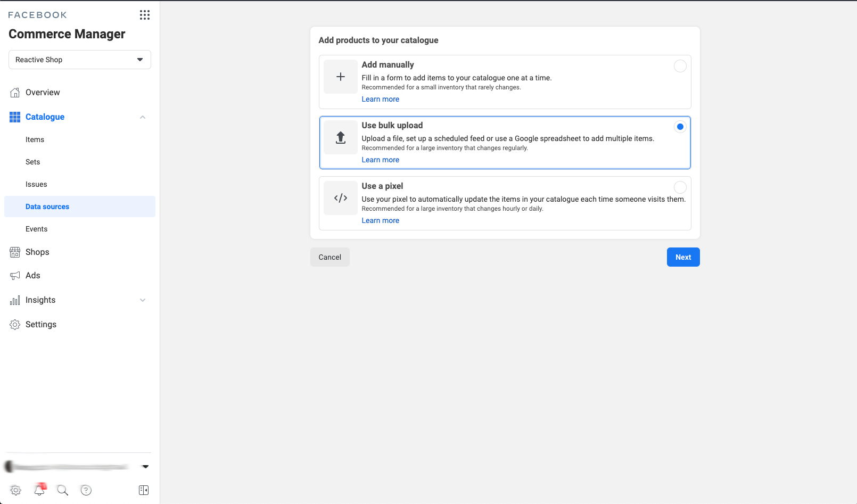Click the Use bulk upload heading
The height and width of the screenshot is (504, 857).
[x=392, y=125]
